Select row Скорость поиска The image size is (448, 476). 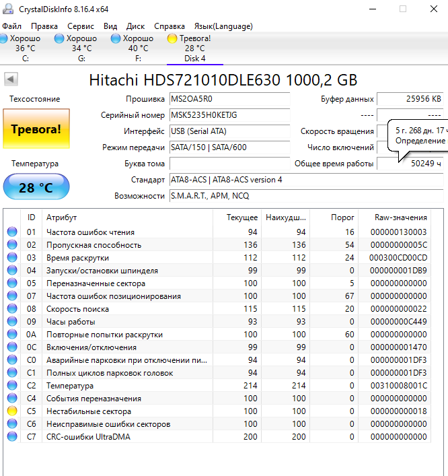point(217,308)
